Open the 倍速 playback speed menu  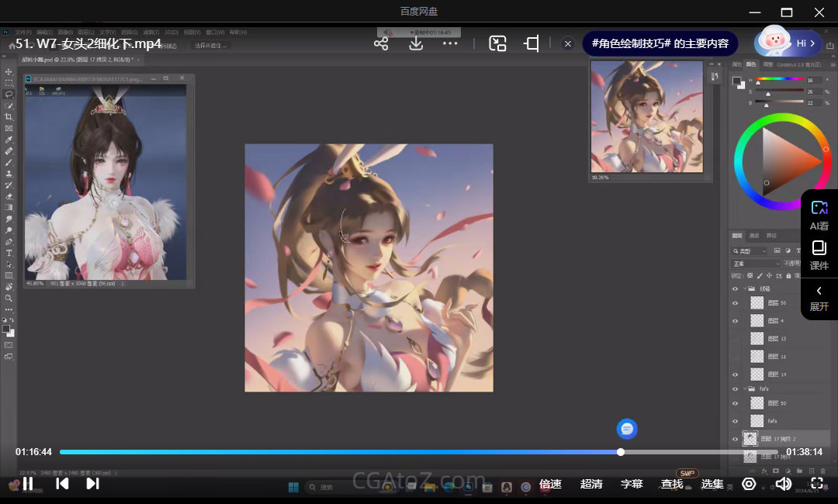pos(550,484)
